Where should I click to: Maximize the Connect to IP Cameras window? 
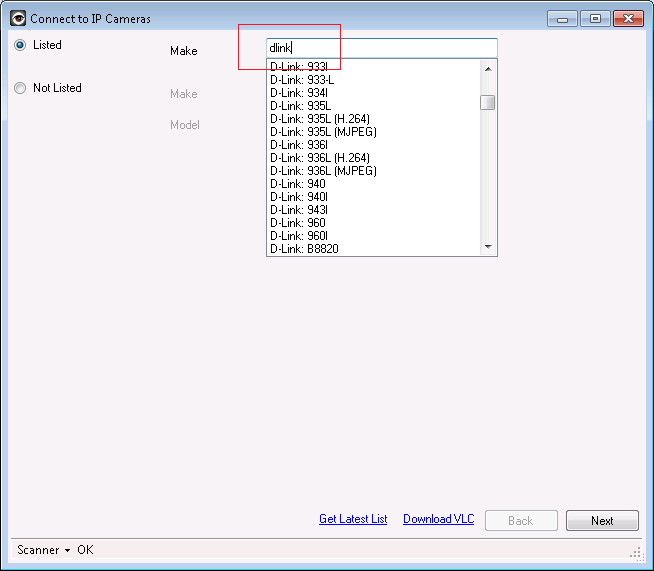[x=595, y=18]
